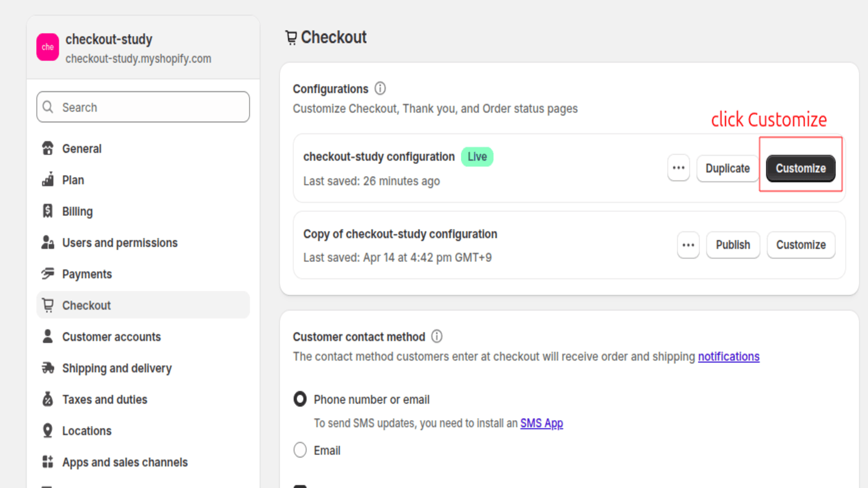Click the search magnifier icon
868x488 pixels.
tap(48, 107)
